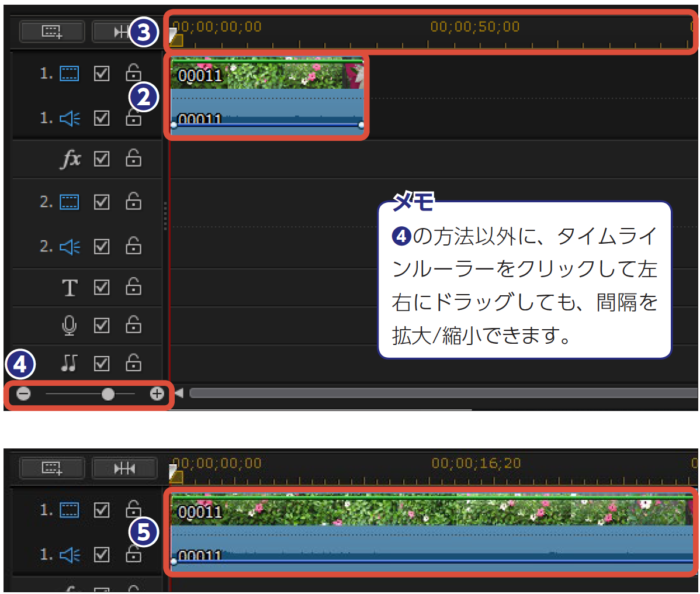
Task: Click the zoom in plus button
Action: coord(157,394)
